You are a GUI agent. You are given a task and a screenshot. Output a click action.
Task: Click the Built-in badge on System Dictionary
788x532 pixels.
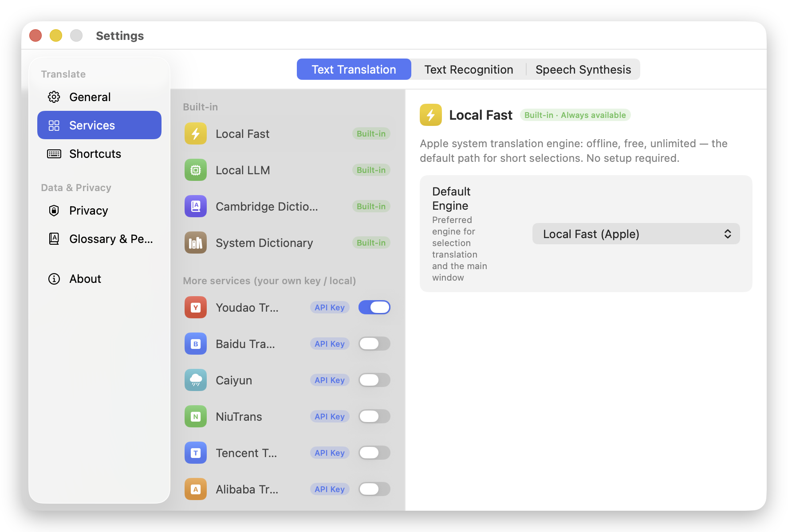pos(371,243)
